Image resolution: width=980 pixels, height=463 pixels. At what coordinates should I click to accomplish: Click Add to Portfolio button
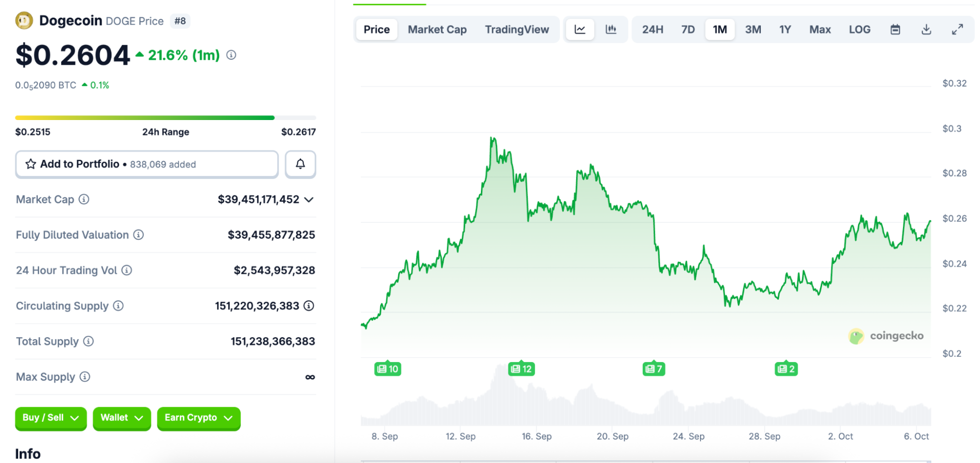(x=147, y=164)
